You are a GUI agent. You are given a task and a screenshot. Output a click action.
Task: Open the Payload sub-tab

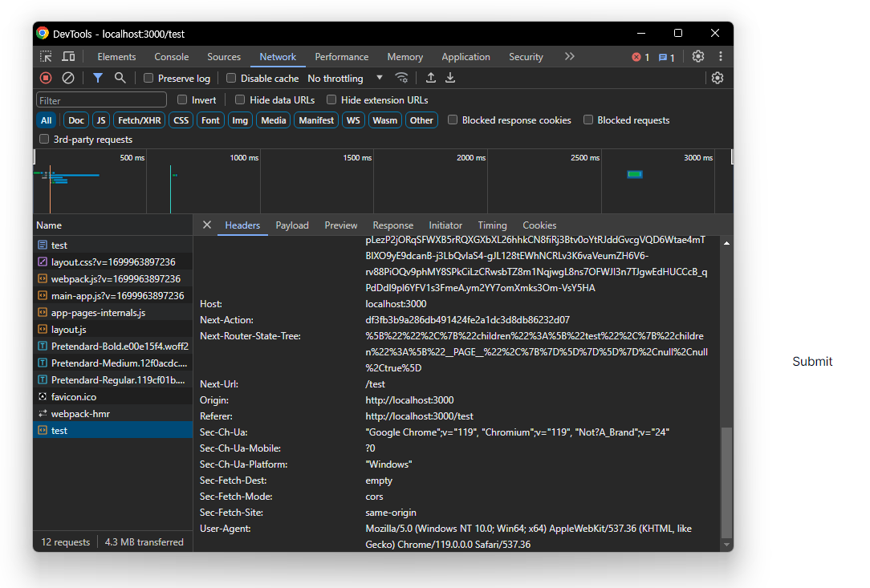(292, 225)
